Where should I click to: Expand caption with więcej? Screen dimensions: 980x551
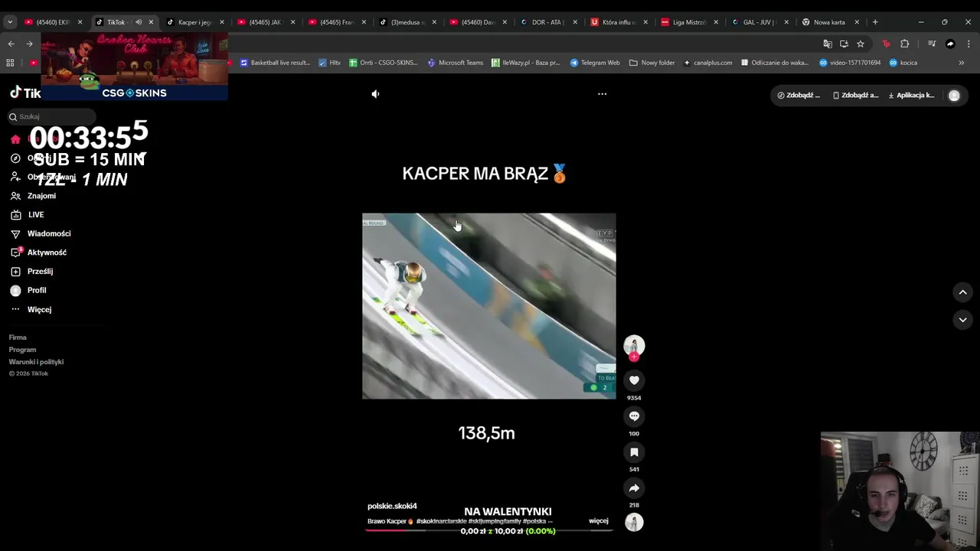point(599,521)
